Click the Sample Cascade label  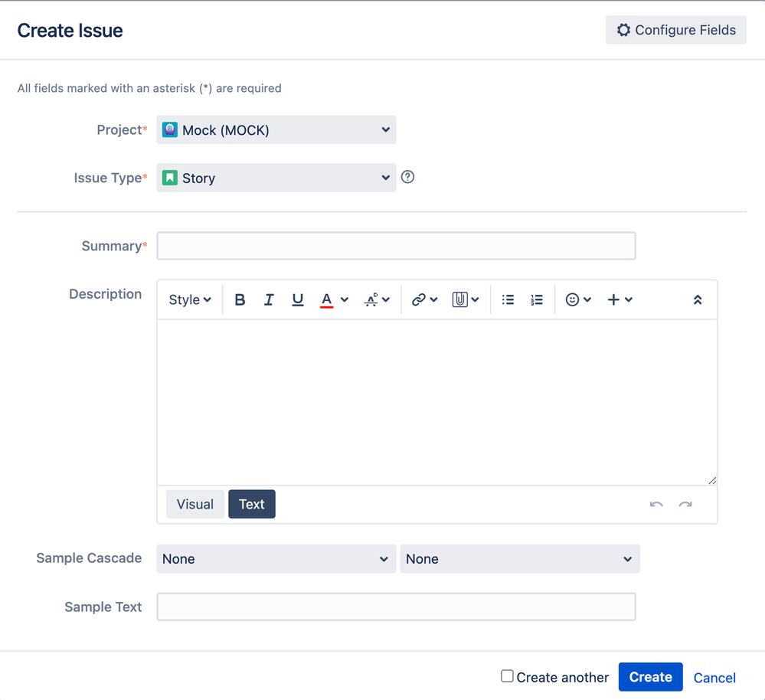[x=89, y=558]
